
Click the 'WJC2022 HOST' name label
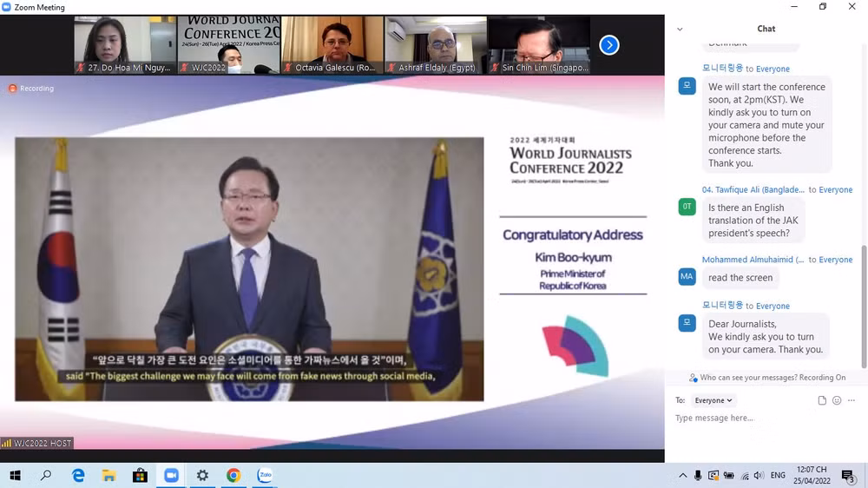[x=42, y=443]
